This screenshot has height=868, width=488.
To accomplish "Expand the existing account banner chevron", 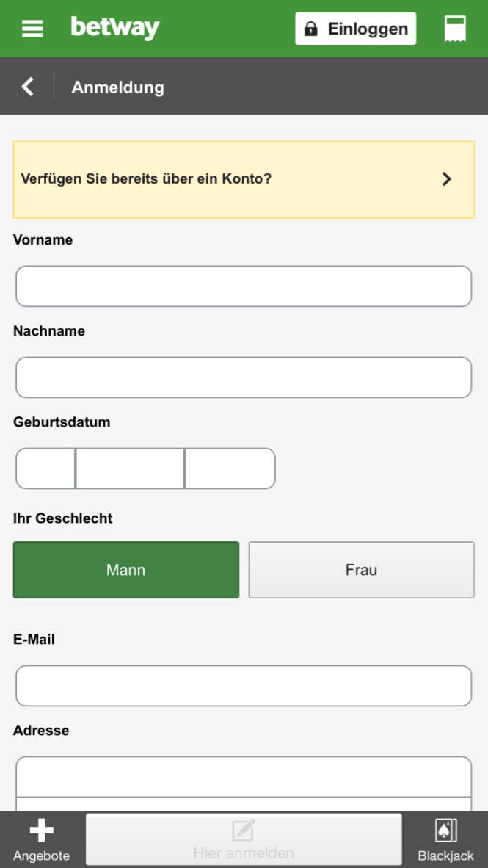I will [x=446, y=178].
